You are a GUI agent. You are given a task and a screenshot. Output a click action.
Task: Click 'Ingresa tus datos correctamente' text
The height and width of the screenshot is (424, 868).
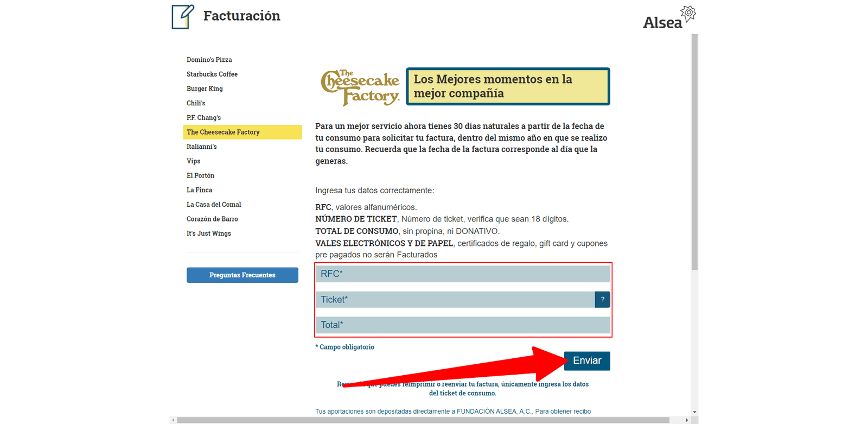pyautogui.click(x=375, y=191)
